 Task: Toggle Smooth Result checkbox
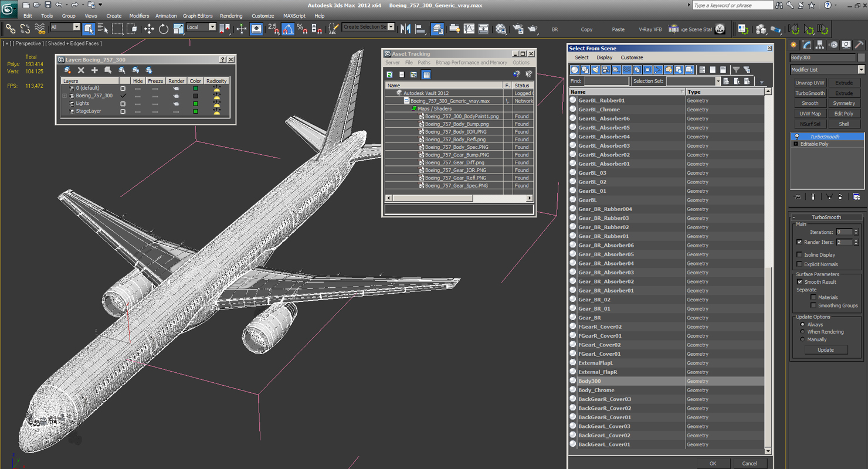click(799, 282)
